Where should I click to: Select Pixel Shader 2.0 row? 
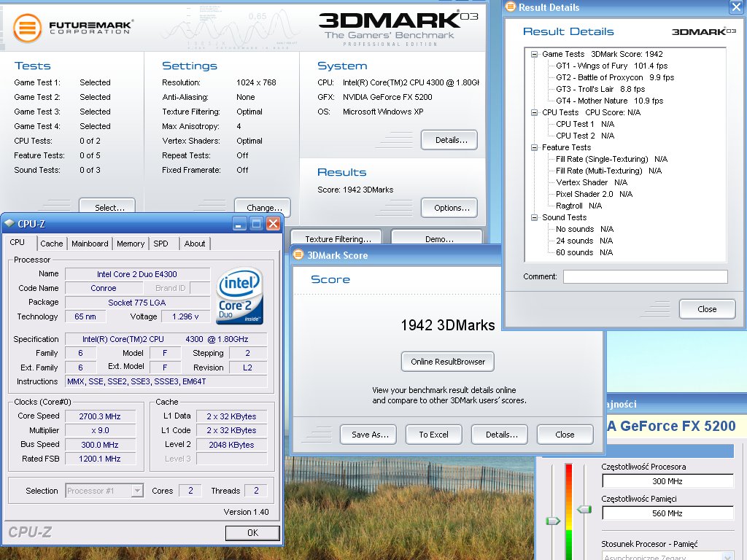594,194
